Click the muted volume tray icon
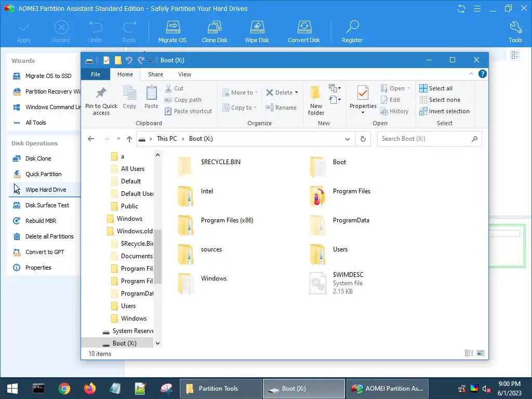 click(486, 389)
